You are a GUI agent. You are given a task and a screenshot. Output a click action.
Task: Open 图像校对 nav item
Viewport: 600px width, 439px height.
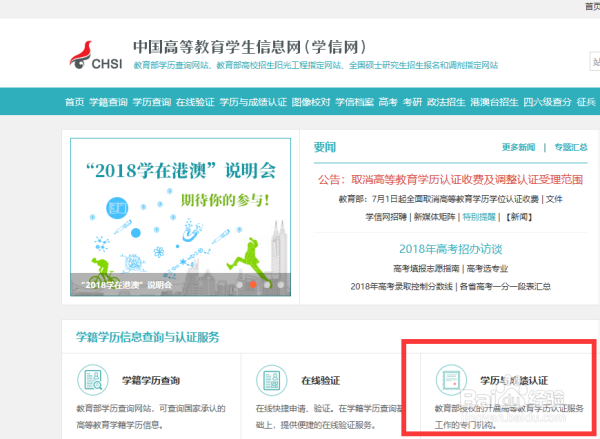311,102
